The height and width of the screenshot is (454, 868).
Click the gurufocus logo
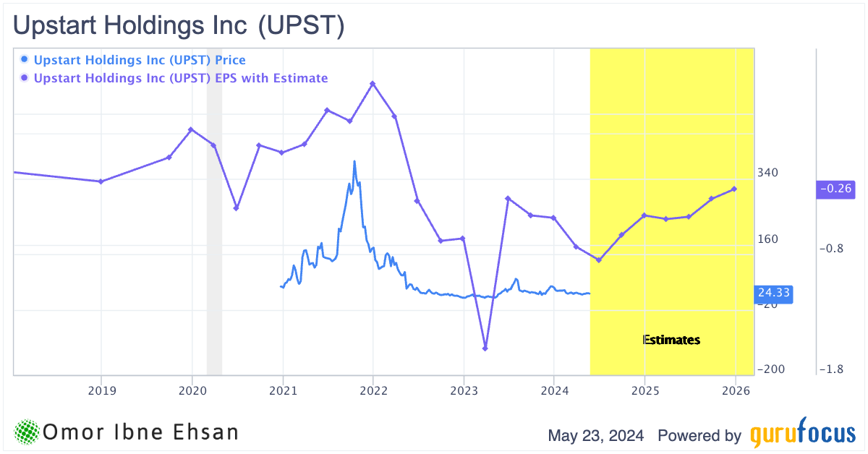pos(801,434)
